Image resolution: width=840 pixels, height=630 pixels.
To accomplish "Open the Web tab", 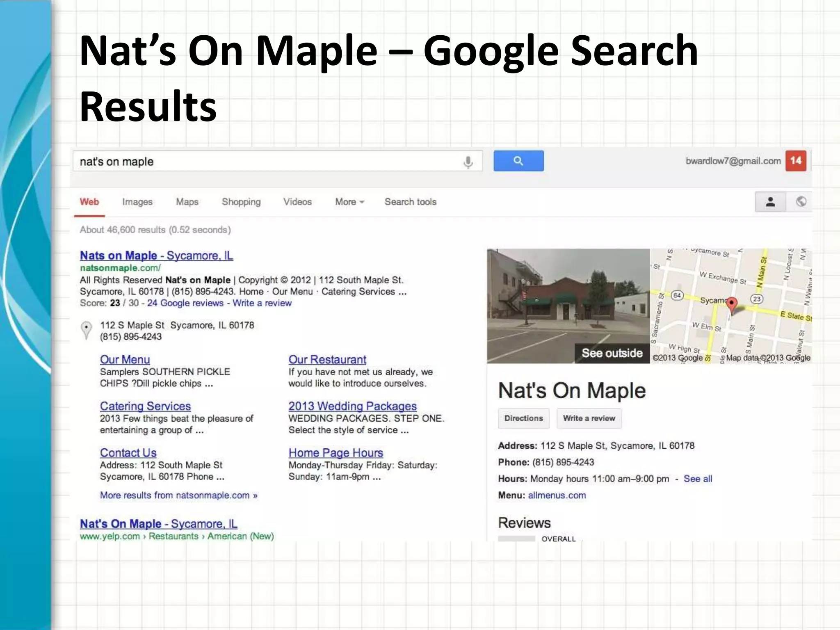I will [89, 202].
